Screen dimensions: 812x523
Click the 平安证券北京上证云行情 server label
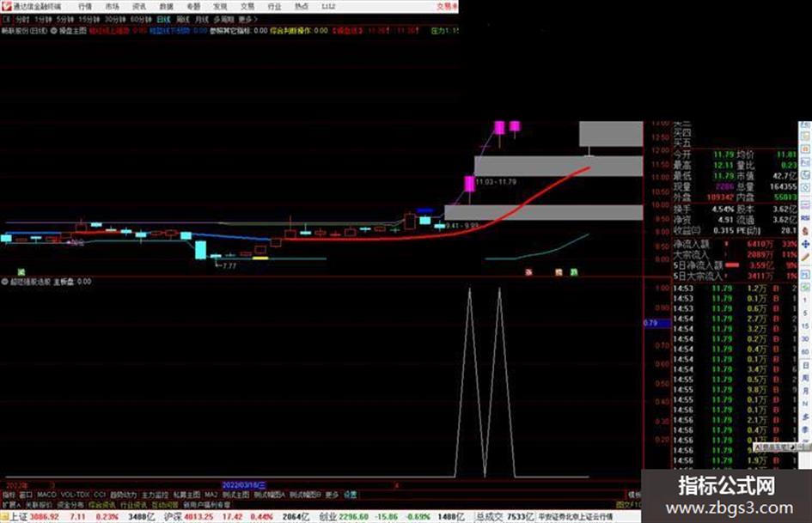576,517
